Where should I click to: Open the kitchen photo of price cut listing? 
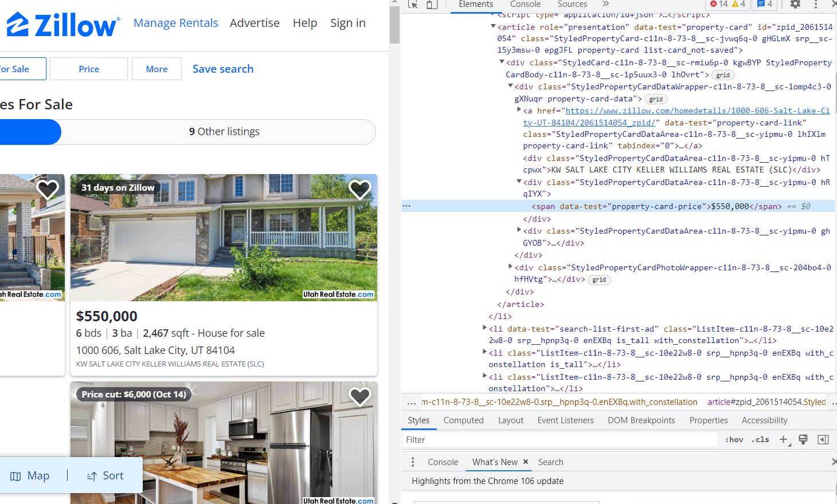point(224,443)
